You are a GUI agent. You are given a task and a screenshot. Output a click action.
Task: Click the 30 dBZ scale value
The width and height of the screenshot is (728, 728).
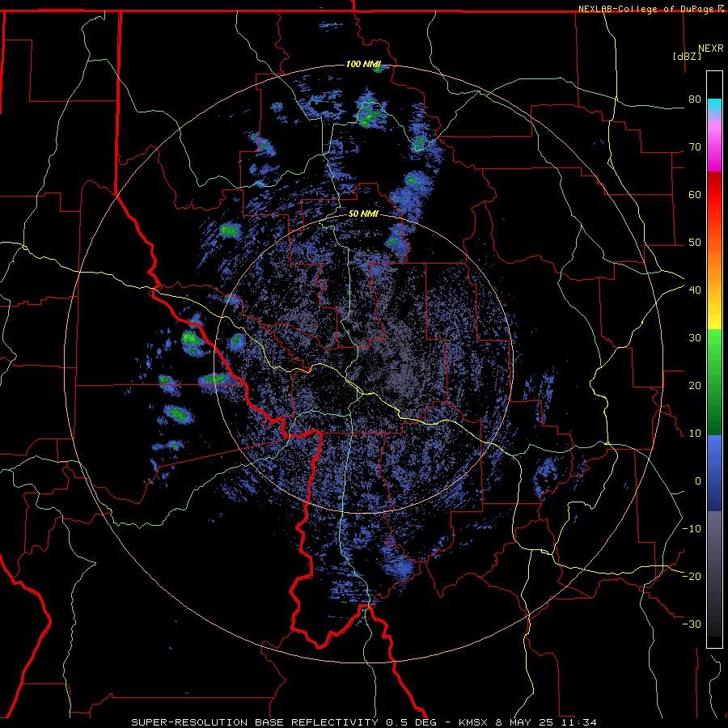(x=695, y=338)
